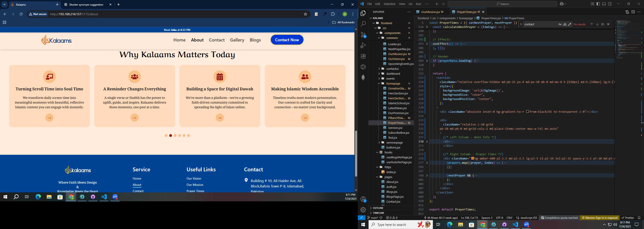
Task: Open the Extensions view in VS Code
Action: 363,56
